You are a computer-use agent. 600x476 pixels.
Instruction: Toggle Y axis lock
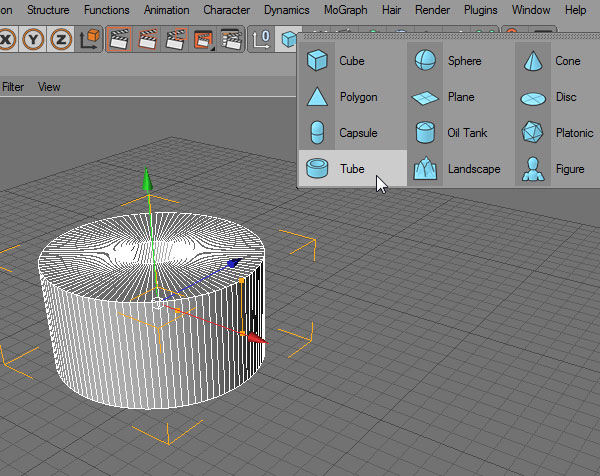(x=33, y=39)
